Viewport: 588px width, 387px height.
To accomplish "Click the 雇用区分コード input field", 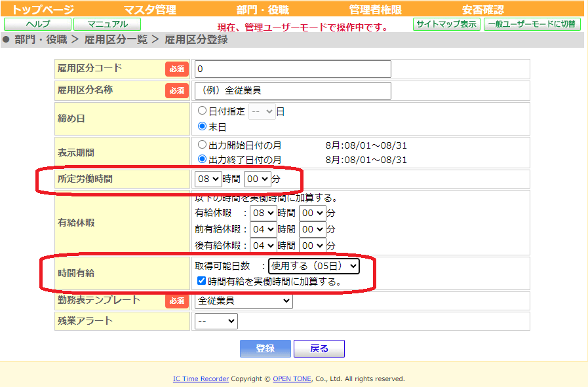I will click(x=293, y=69).
